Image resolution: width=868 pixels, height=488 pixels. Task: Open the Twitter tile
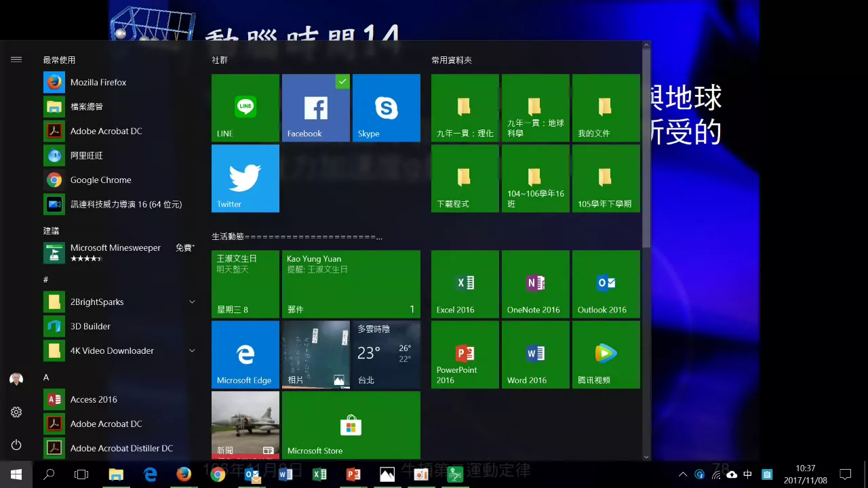point(245,178)
